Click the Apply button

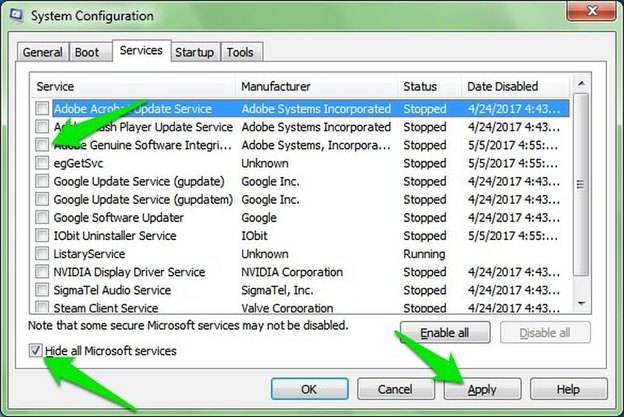pos(481,389)
